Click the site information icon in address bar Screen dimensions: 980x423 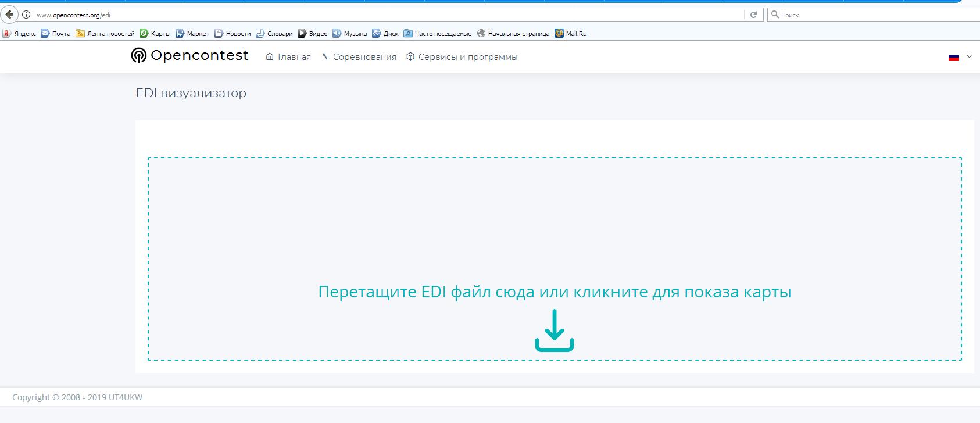pyautogui.click(x=26, y=15)
